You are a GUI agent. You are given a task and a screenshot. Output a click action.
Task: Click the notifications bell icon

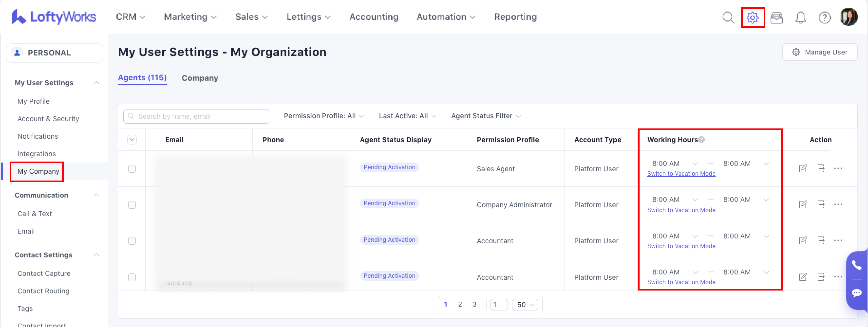pyautogui.click(x=800, y=18)
